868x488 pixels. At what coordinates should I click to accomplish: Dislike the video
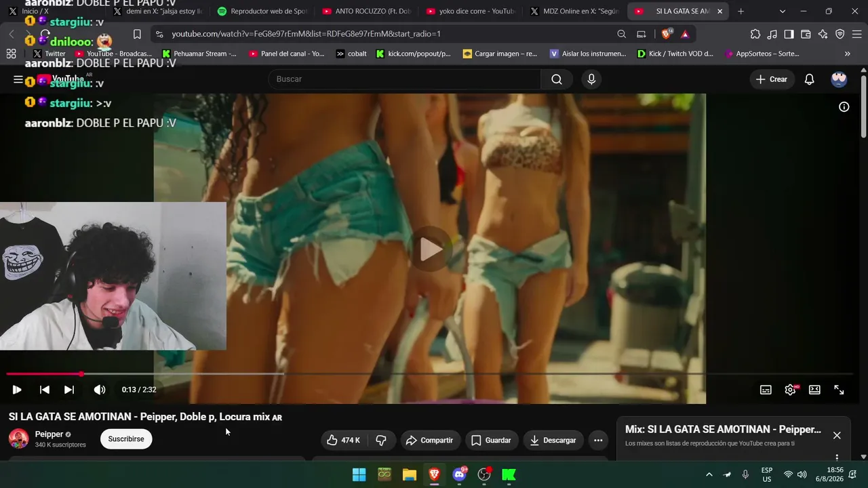pos(381,441)
